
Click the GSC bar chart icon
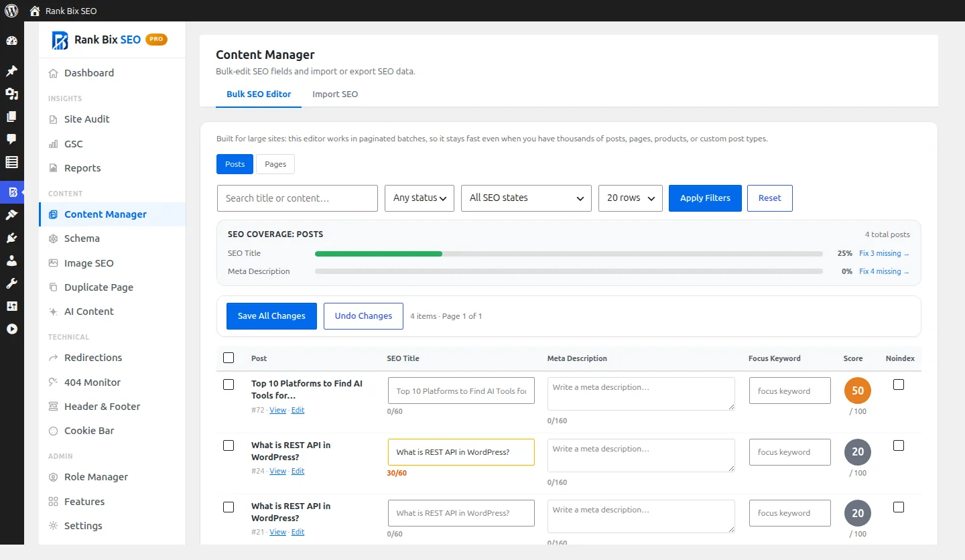[54, 144]
